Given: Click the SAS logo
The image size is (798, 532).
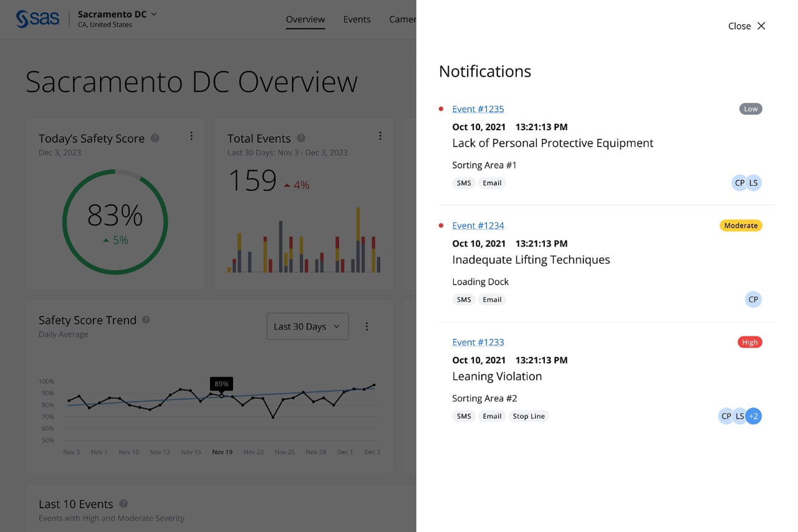Looking at the screenshot, I should [x=37, y=19].
